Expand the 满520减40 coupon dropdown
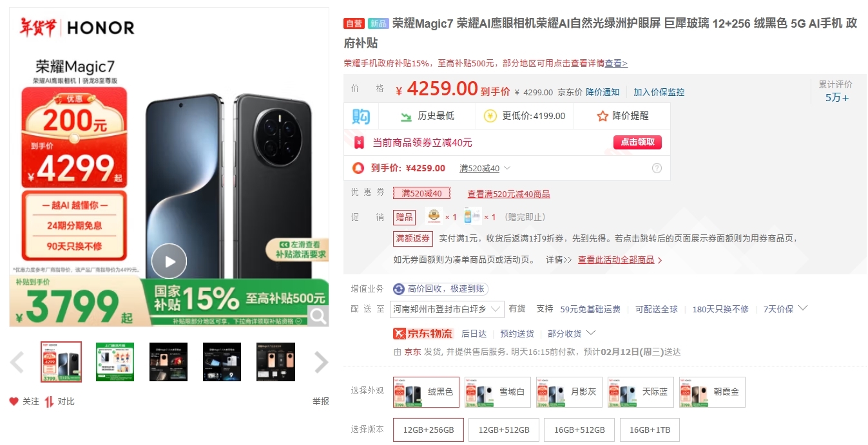Viewport: 868px width, 445px height. [507, 168]
